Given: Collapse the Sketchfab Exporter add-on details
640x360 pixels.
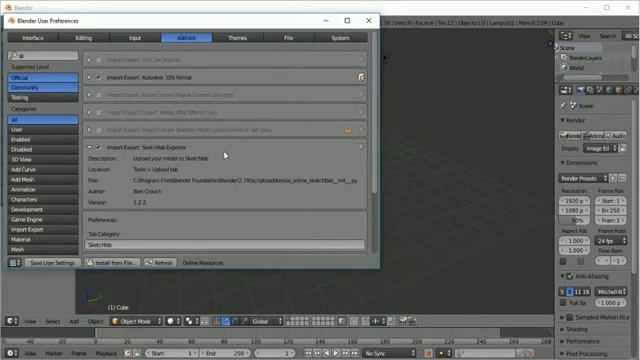Looking at the screenshot, I should [89, 147].
